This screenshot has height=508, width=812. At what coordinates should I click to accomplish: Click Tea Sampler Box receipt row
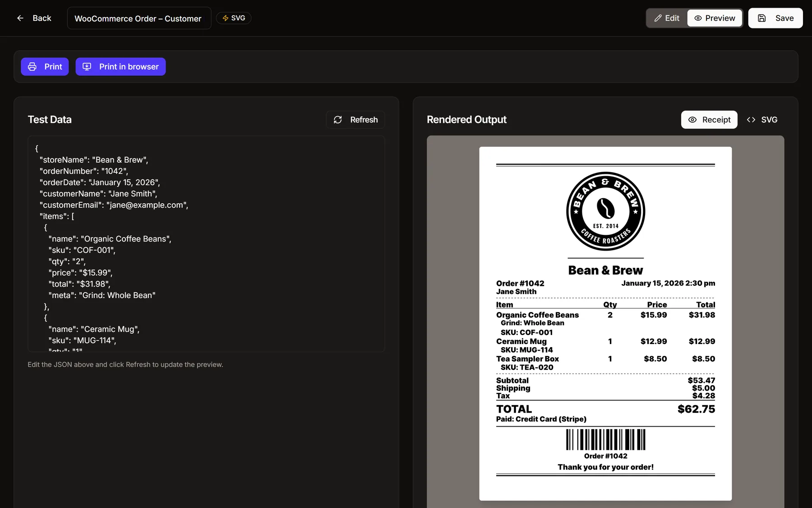[605, 359]
